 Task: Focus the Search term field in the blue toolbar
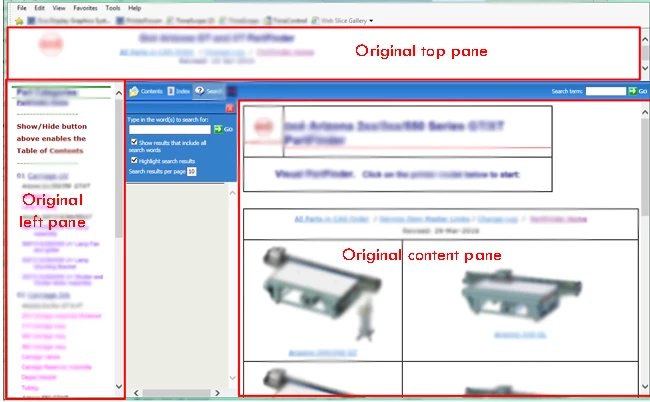pyautogui.click(x=606, y=91)
